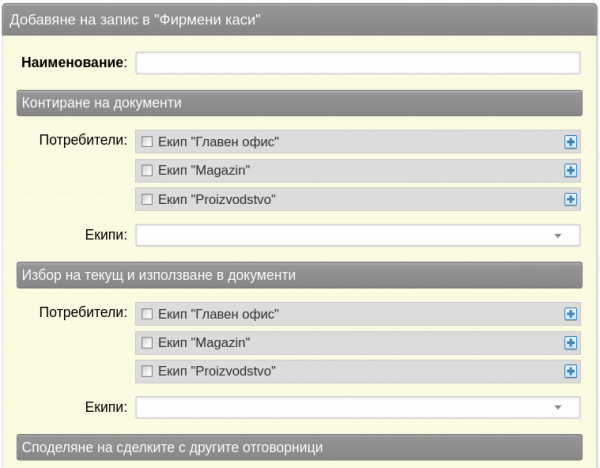
Task: Check Екип "Proizvodstvo" under Контиране на документи
Action: pyautogui.click(x=147, y=199)
